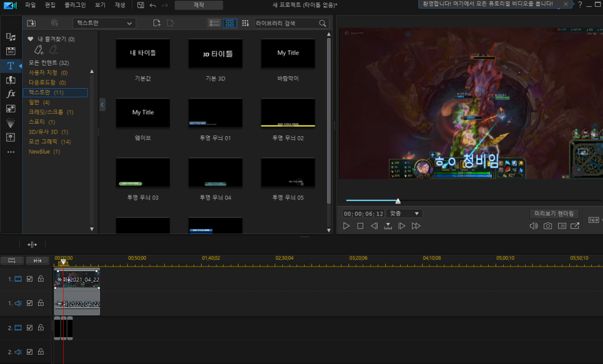Open the 텍스트만 filter dropdown
The image size is (603, 364).
pos(104,23)
